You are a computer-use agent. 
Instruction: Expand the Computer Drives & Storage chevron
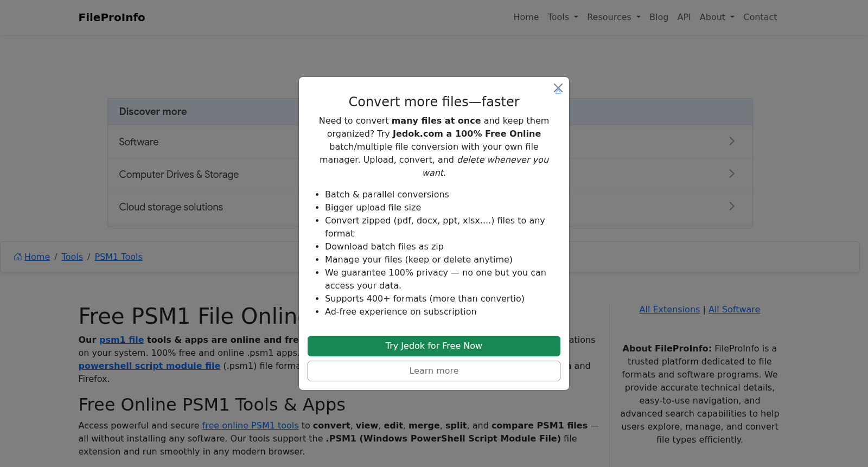pos(732,174)
